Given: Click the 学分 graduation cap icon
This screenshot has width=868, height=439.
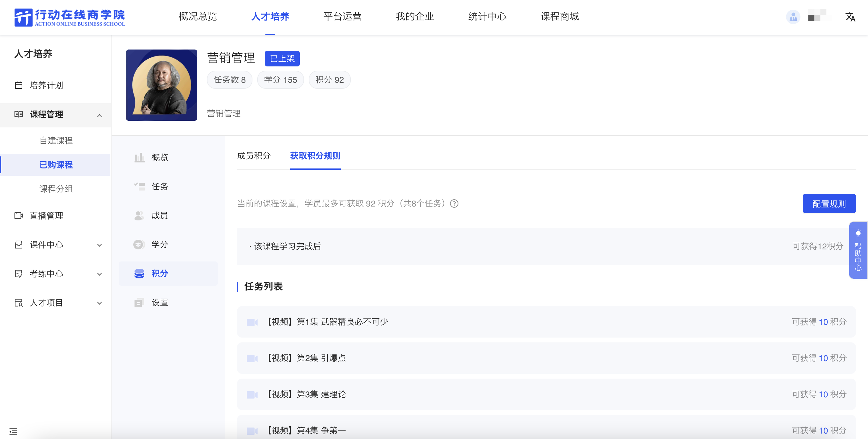Looking at the screenshot, I should pos(139,244).
